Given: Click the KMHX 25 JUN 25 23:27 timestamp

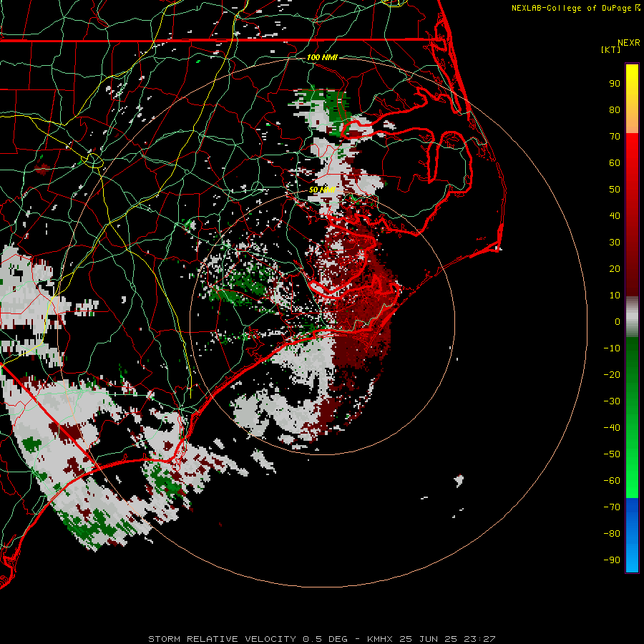Looking at the screenshot, I should pyautogui.click(x=431, y=639).
